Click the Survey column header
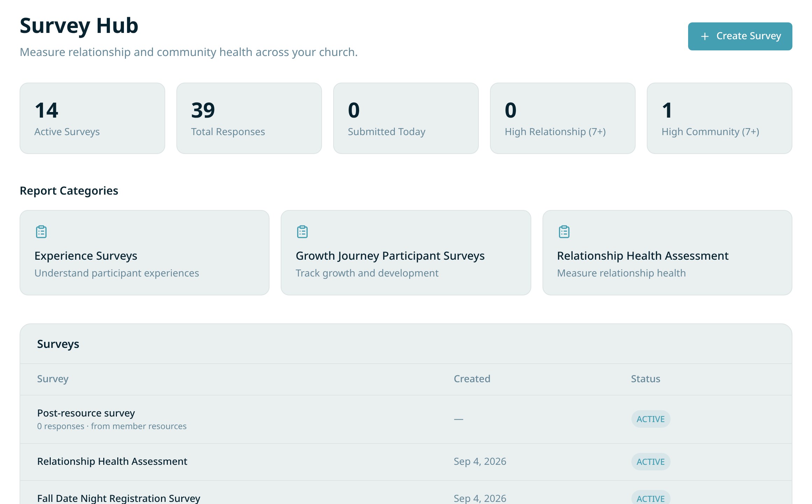This screenshot has height=504, width=812. click(x=53, y=379)
